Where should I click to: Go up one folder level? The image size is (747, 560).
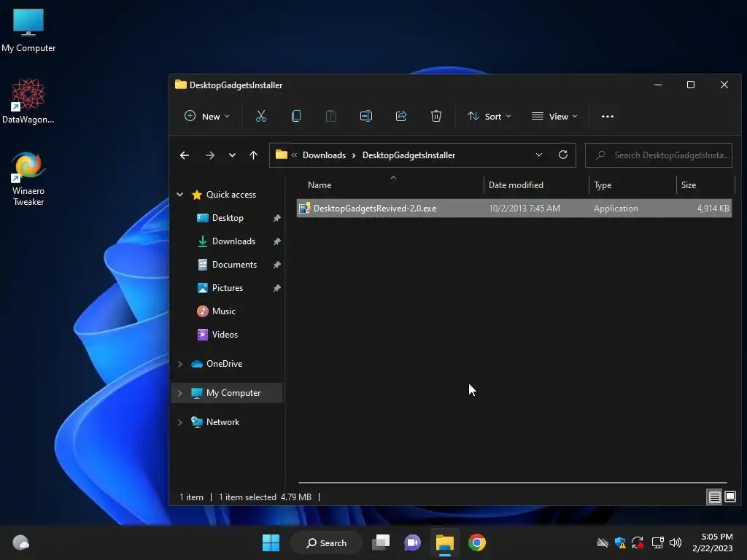(253, 155)
